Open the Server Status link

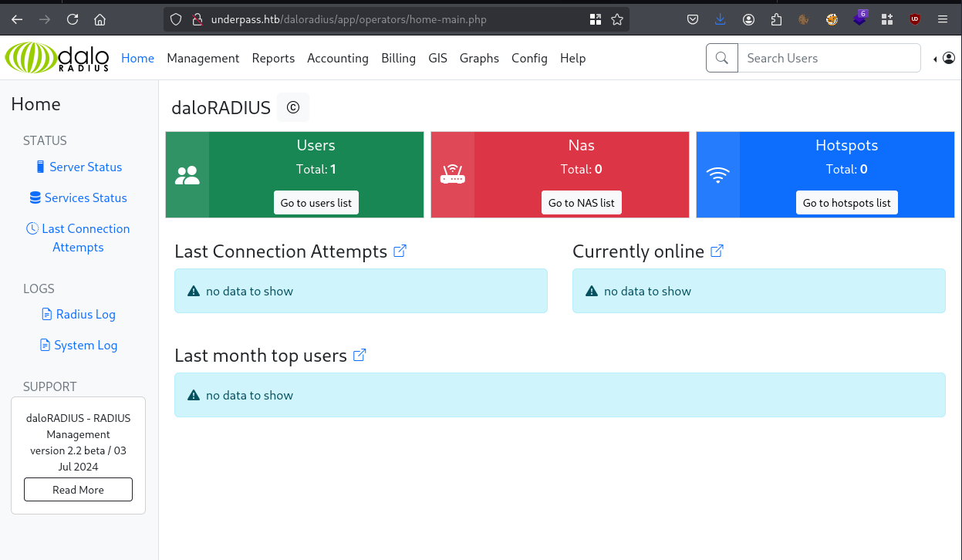86,167
